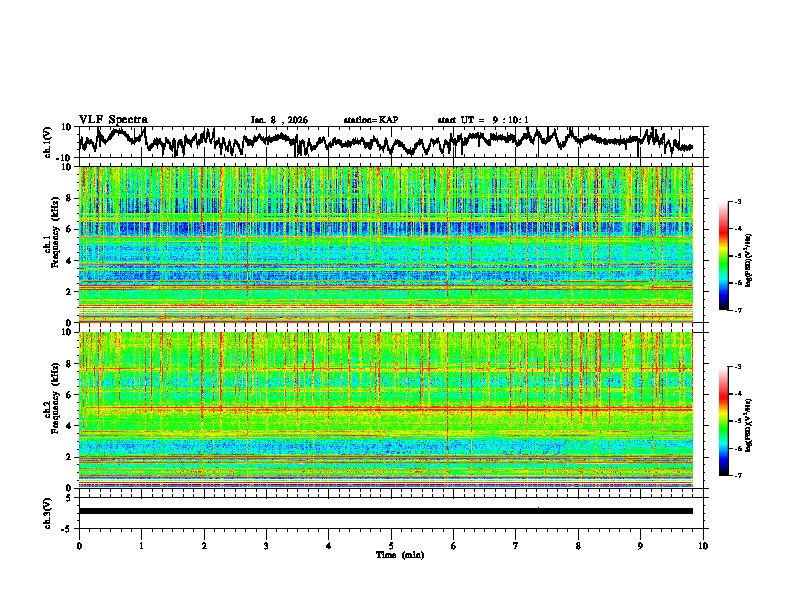Click inside the ch.1 frequency spectrogram

point(385,244)
